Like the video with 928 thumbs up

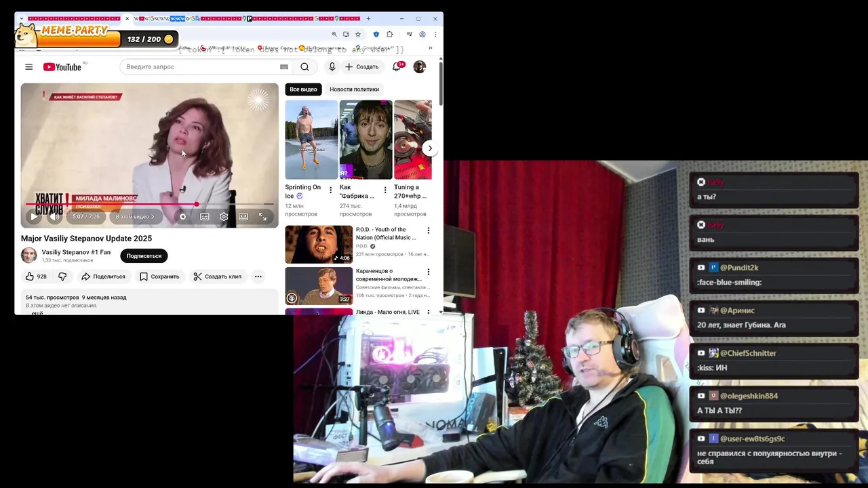click(x=36, y=277)
